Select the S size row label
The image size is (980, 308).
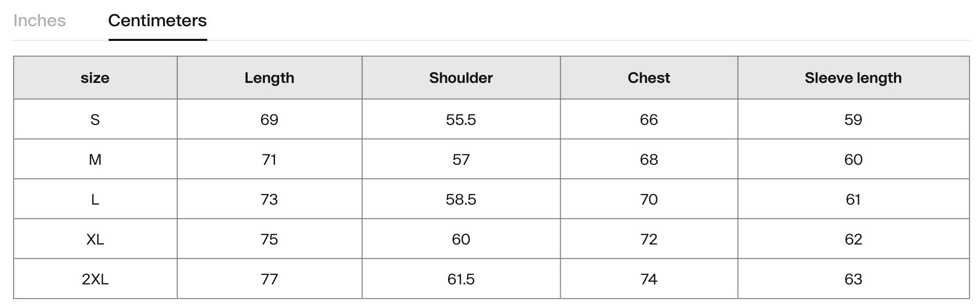click(95, 120)
